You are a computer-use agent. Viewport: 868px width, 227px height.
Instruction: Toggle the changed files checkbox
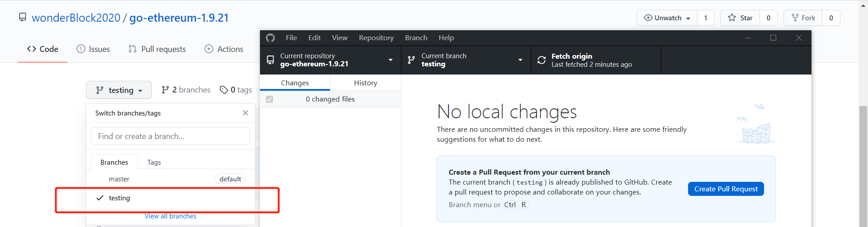click(x=269, y=99)
